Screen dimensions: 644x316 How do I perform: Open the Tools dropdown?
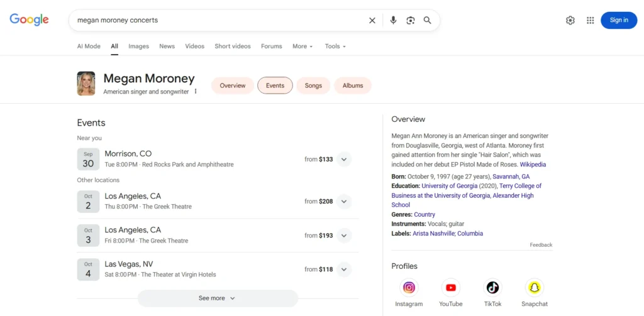(x=335, y=46)
